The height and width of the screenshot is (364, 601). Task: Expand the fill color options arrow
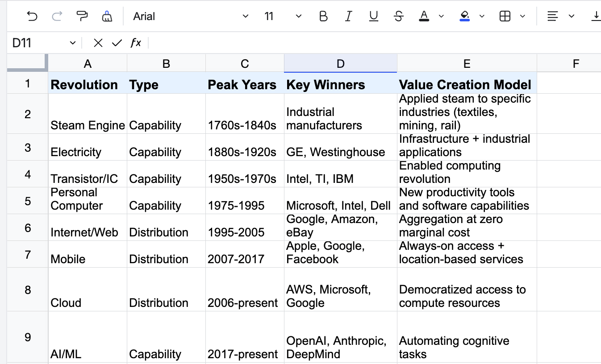pyautogui.click(x=482, y=17)
